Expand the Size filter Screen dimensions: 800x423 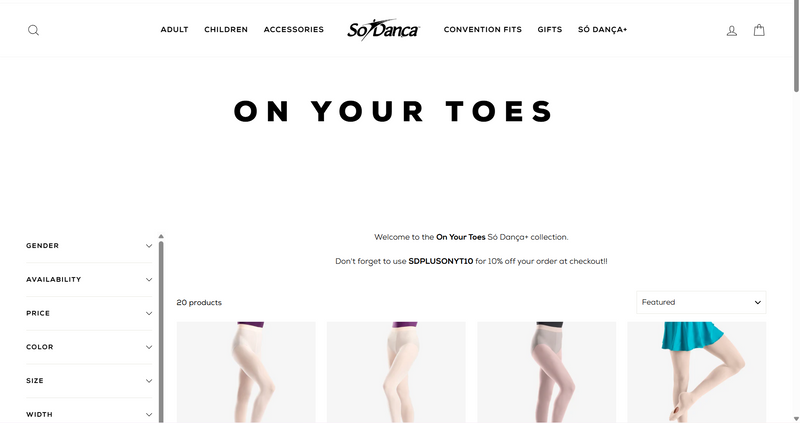coord(89,381)
